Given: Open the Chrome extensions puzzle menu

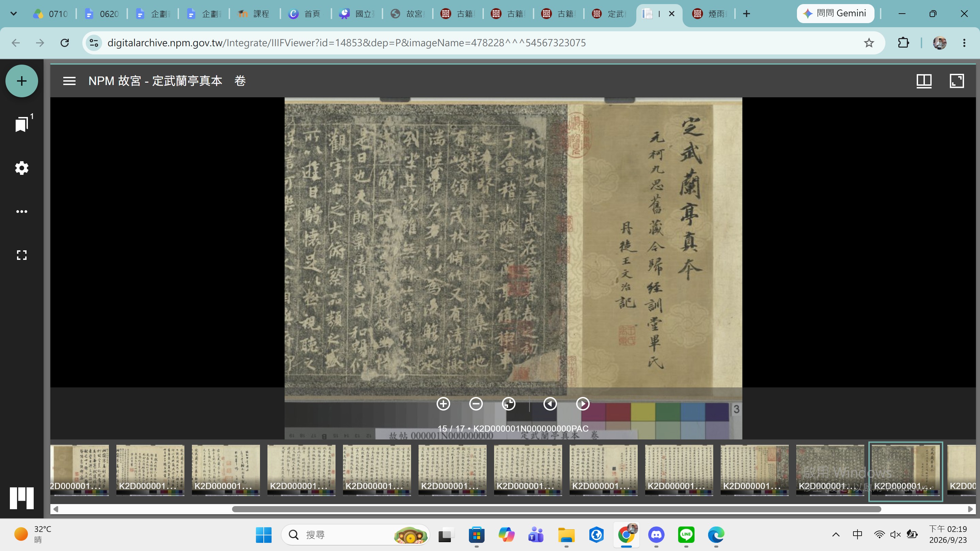Looking at the screenshot, I should 903,43.
